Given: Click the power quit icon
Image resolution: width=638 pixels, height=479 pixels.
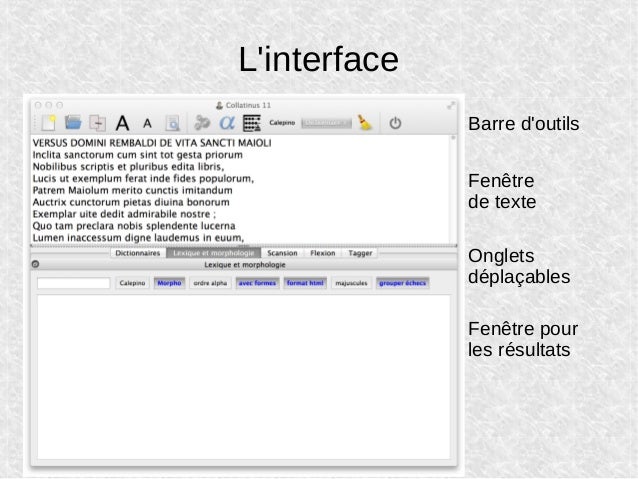Looking at the screenshot, I should (395, 123).
